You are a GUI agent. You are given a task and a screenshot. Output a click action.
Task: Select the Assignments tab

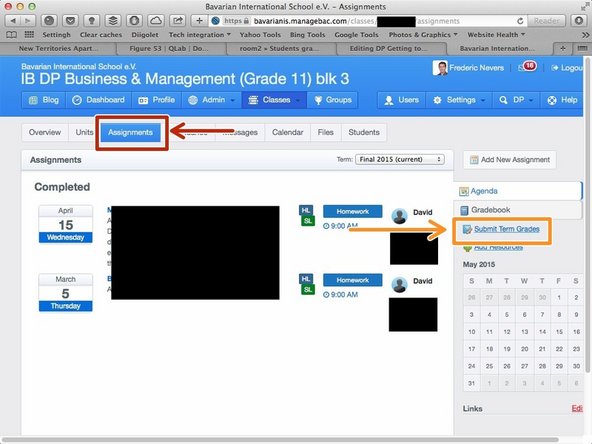coord(130,133)
